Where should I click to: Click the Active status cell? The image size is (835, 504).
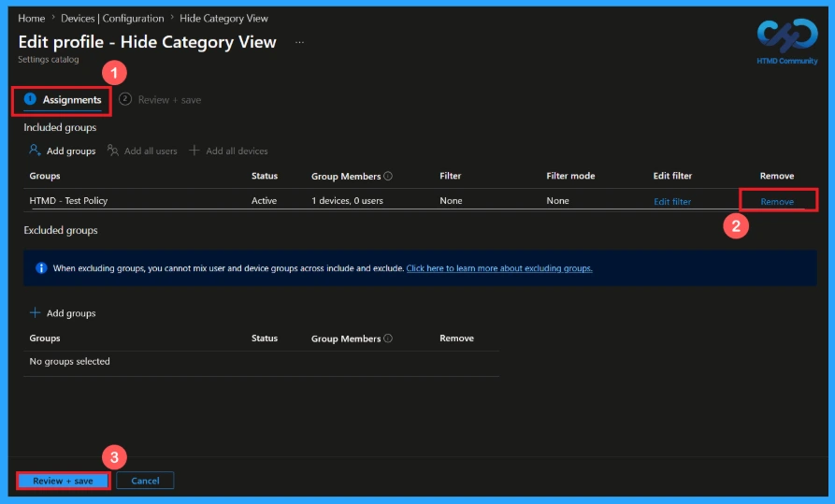[x=264, y=200]
